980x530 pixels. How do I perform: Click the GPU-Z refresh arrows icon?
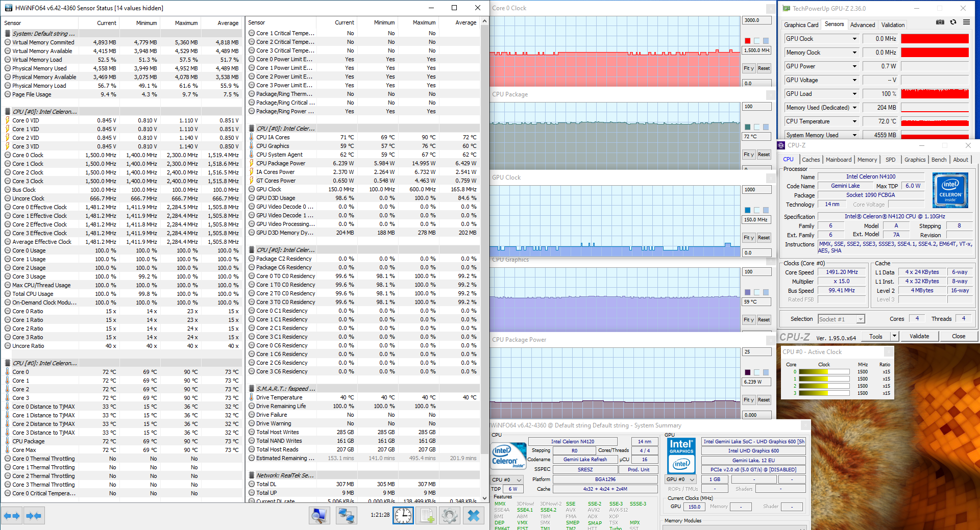953,22
